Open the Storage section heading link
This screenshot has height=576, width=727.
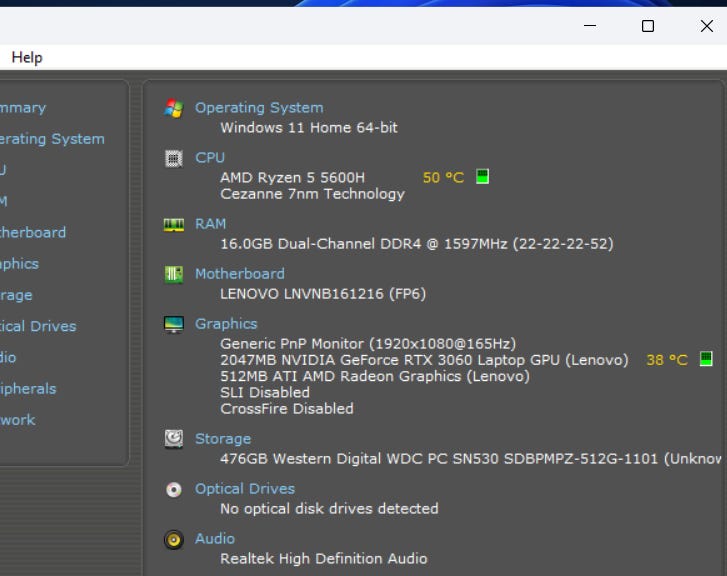(x=223, y=439)
